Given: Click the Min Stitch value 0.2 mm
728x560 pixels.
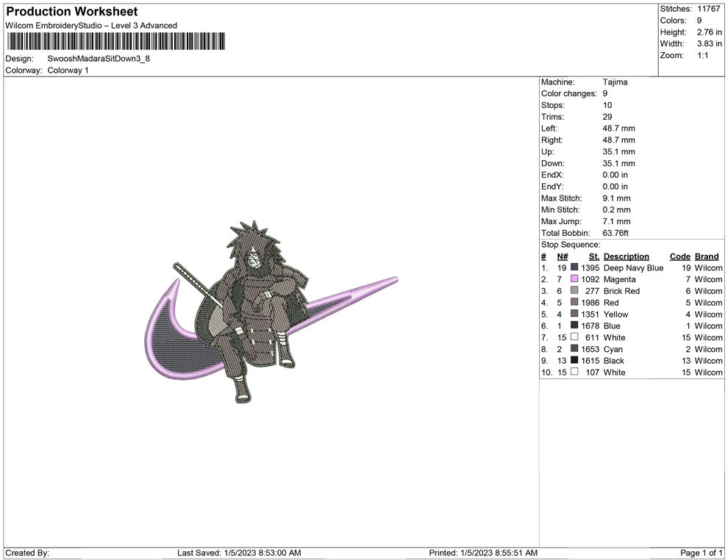Looking at the screenshot, I should [616, 209].
